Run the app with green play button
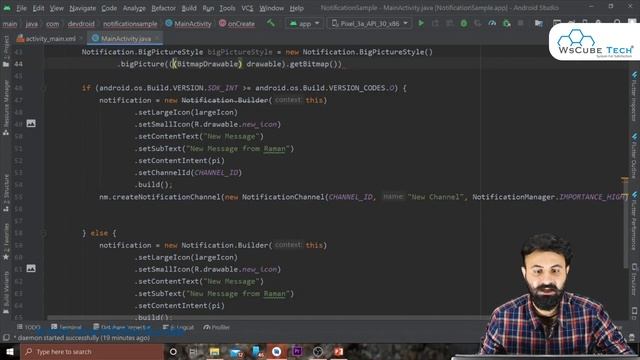The width and height of the screenshot is (640, 360). coord(421,24)
